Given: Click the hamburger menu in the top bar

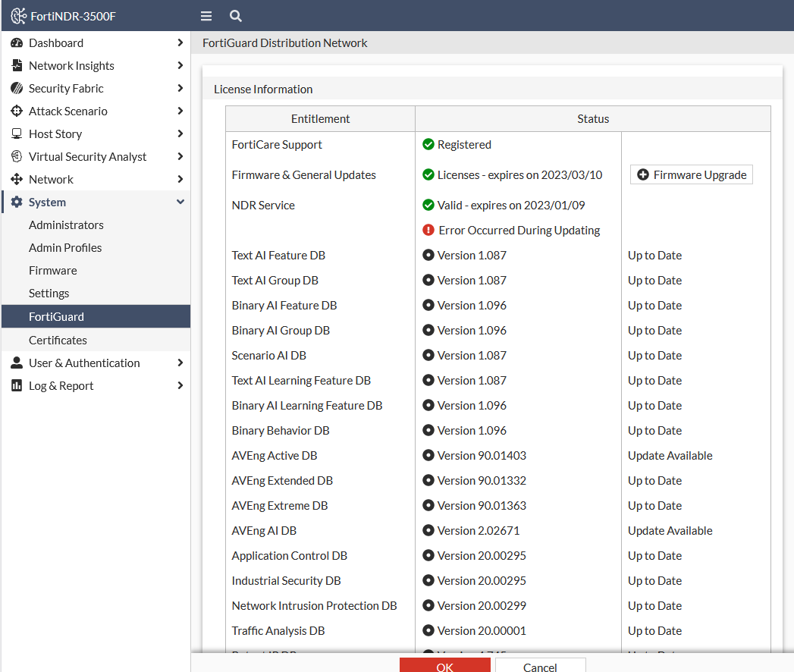Looking at the screenshot, I should (206, 15).
